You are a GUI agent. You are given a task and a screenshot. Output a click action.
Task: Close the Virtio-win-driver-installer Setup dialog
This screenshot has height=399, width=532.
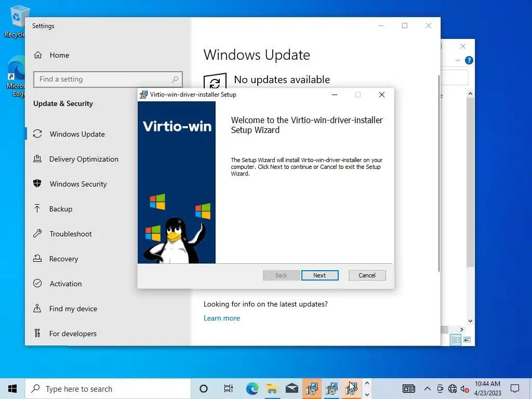(382, 95)
